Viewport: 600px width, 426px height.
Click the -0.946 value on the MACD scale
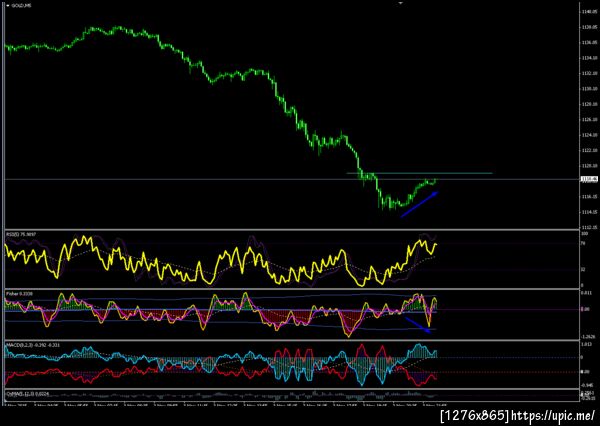587,385
